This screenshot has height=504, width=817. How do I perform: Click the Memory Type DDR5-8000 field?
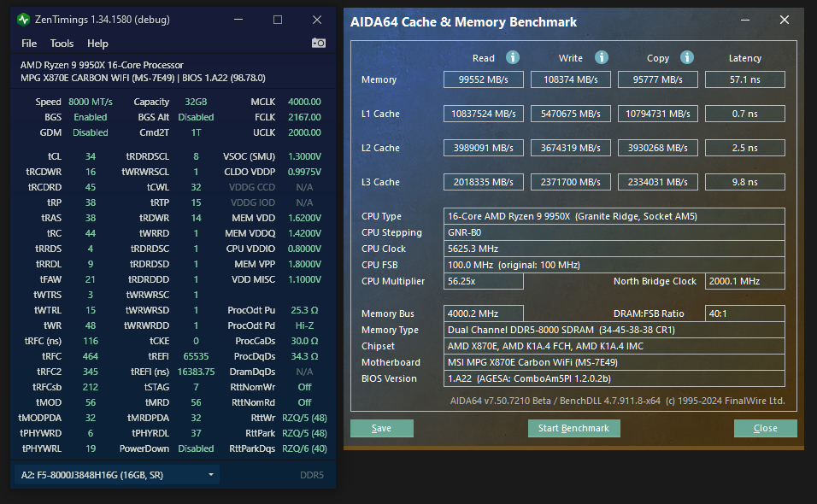point(615,329)
